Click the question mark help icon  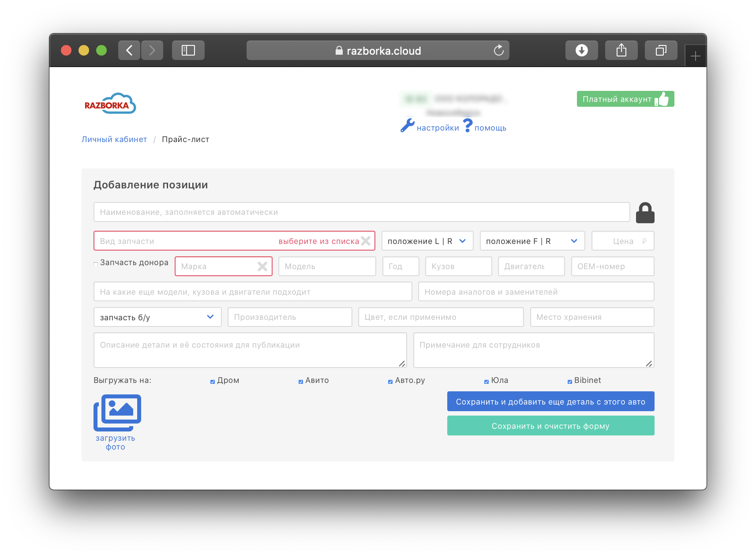pyautogui.click(x=468, y=125)
